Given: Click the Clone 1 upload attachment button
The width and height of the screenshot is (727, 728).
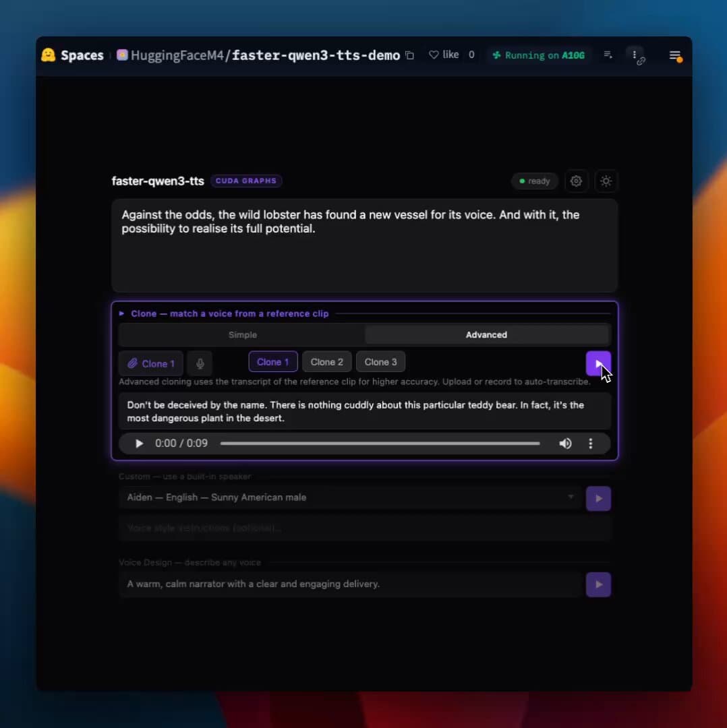Looking at the screenshot, I should [151, 363].
